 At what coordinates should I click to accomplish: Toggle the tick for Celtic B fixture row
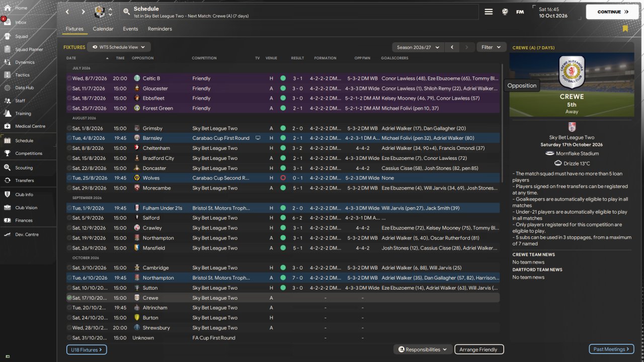[69, 78]
